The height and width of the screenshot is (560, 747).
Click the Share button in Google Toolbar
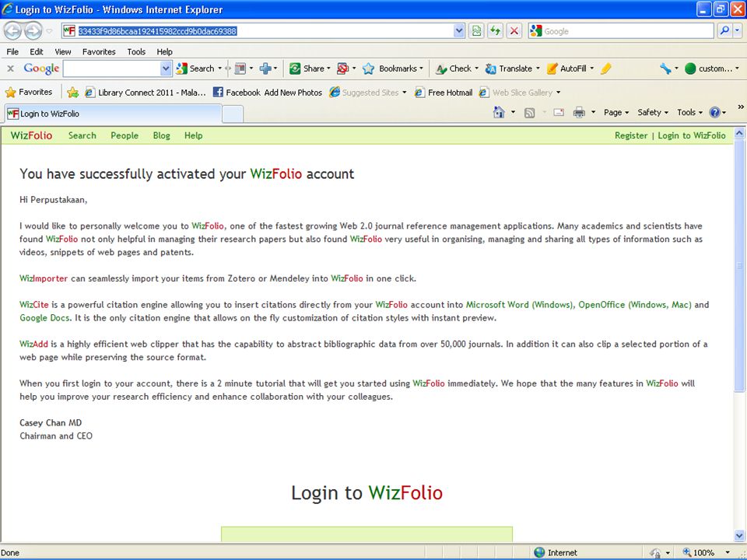coord(307,68)
